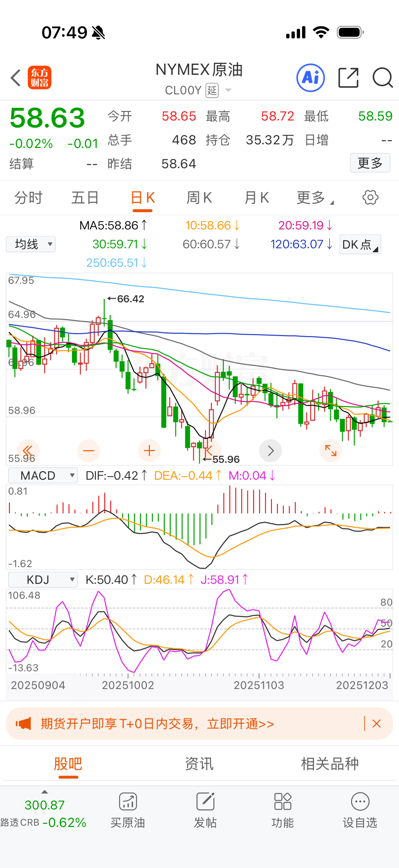Image resolution: width=399 pixels, height=868 pixels.
Task: Switch to 五日 chart tab
Action: (x=85, y=197)
